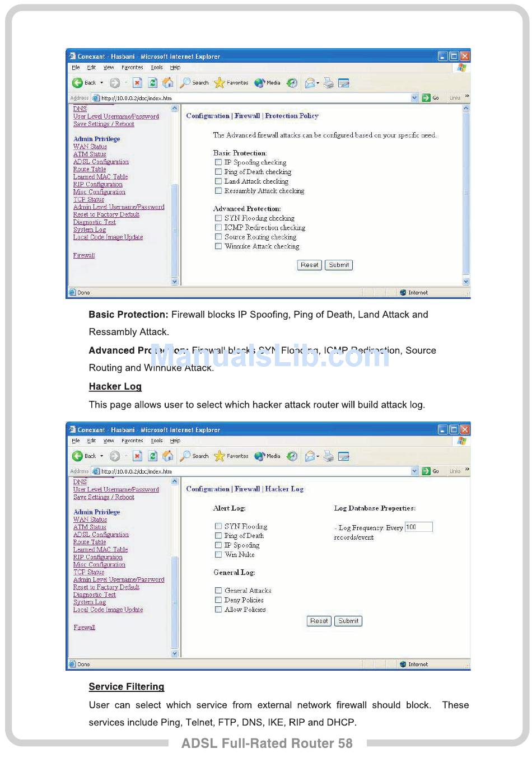Open the Help menu in the Hacker Log window
The width and height of the screenshot is (532, 772).
[175, 441]
